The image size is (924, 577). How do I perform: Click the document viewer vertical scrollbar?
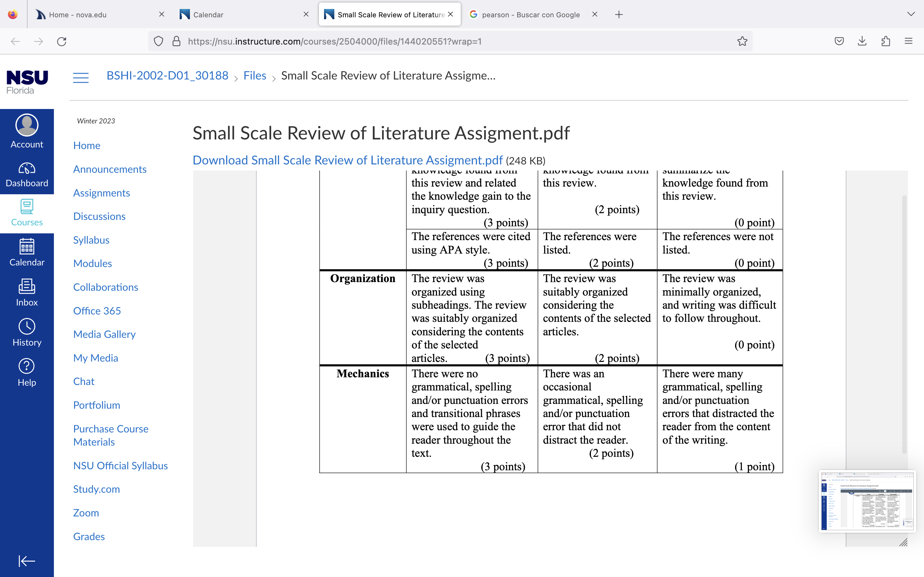[904, 324]
